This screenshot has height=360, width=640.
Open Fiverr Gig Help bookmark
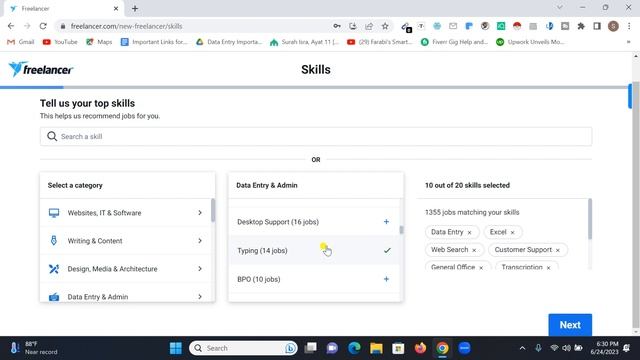click(454, 42)
